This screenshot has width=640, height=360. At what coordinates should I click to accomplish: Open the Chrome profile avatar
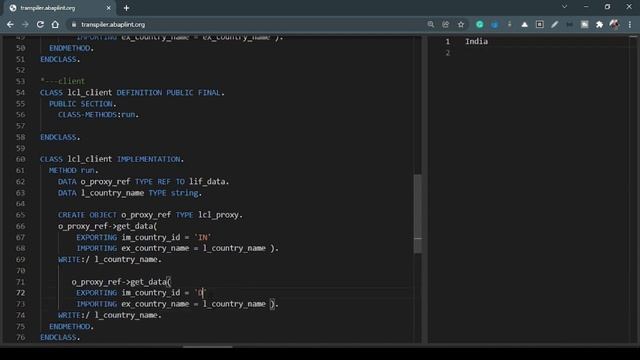614,24
